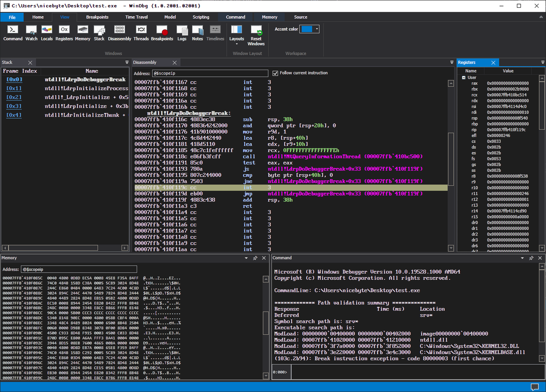546x392 pixels.
Task: Collapse the User registers tree node
Action: coord(463,78)
